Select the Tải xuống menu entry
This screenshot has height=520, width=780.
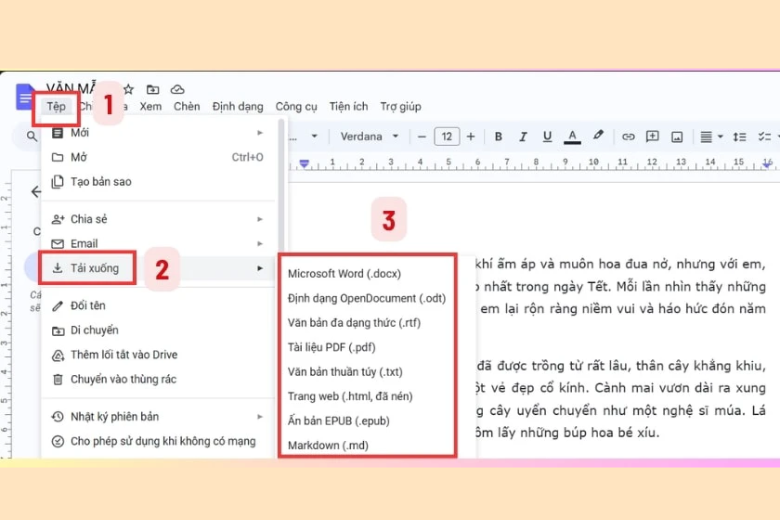tap(158, 268)
